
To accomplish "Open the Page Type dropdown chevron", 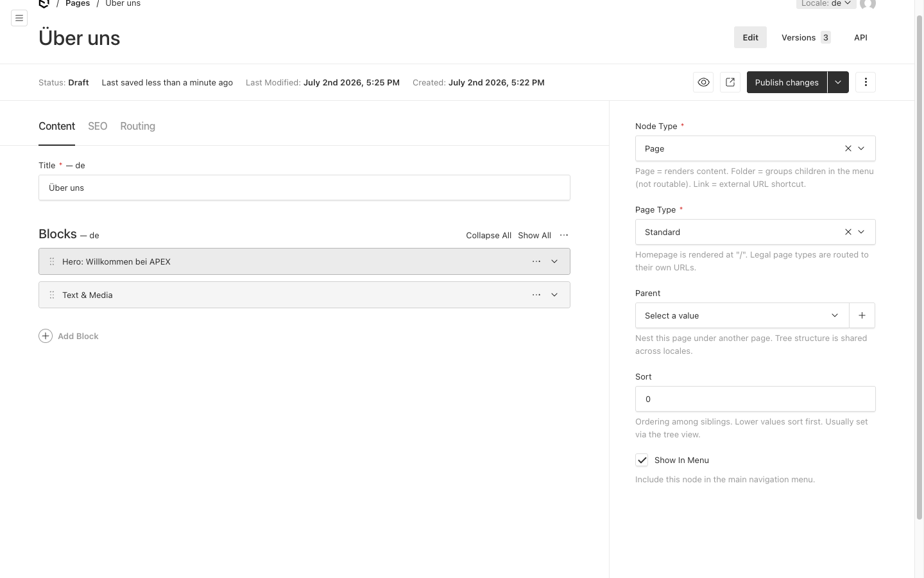I will pyautogui.click(x=861, y=232).
